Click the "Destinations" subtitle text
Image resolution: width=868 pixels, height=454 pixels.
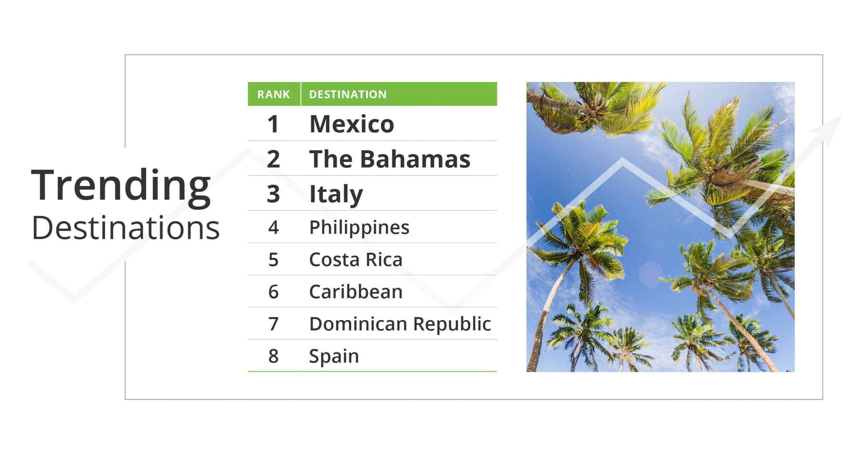pos(125,228)
